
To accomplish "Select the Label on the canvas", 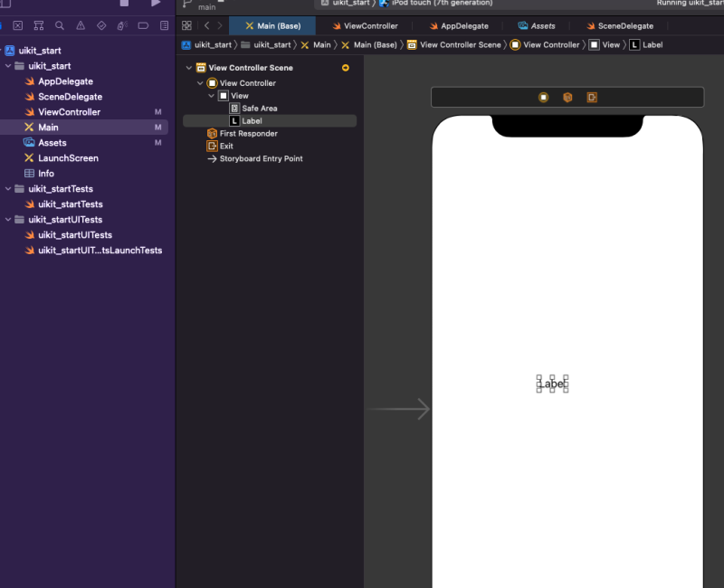I will coord(552,384).
